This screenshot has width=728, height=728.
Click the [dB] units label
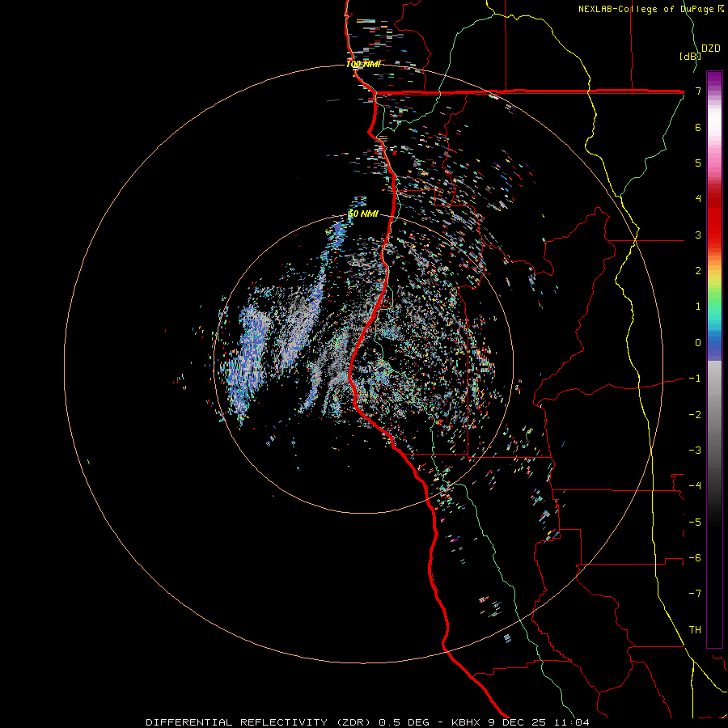pyautogui.click(x=690, y=56)
